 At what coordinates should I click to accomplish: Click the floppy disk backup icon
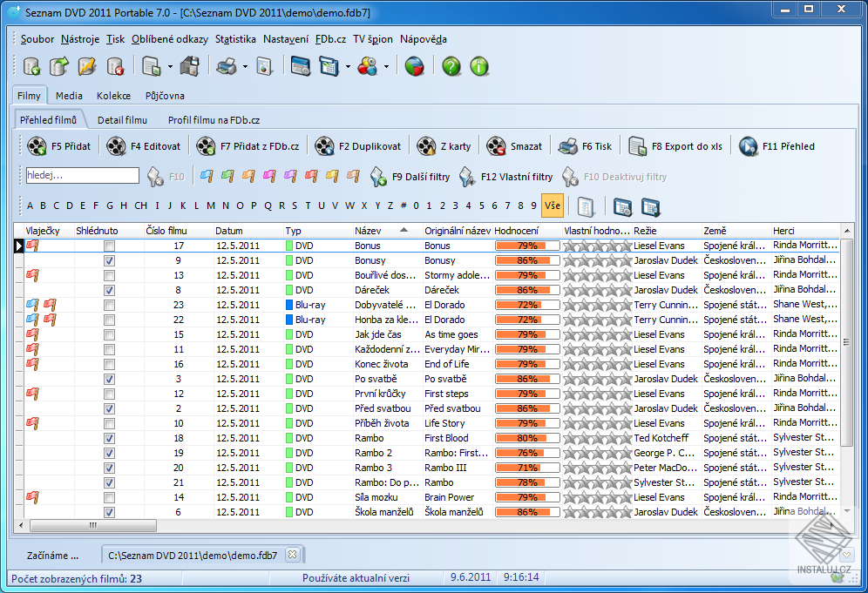click(190, 67)
